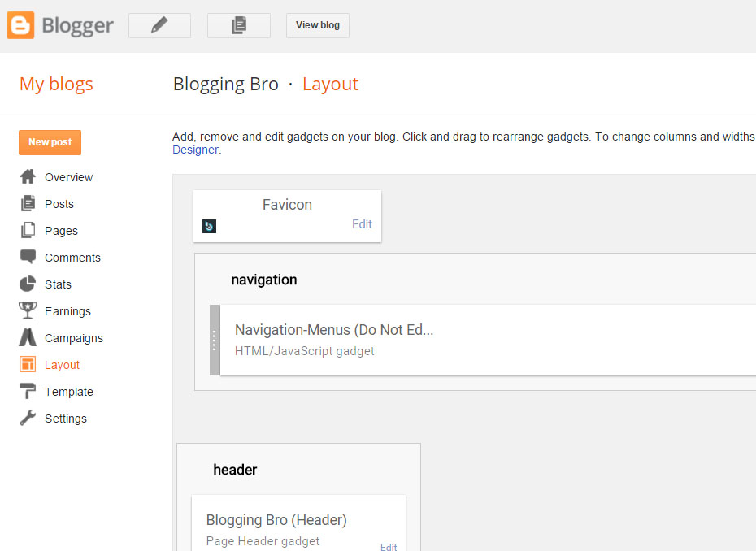756x551 pixels.
Task: Open the posts list icon button
Action: point(239,25)
